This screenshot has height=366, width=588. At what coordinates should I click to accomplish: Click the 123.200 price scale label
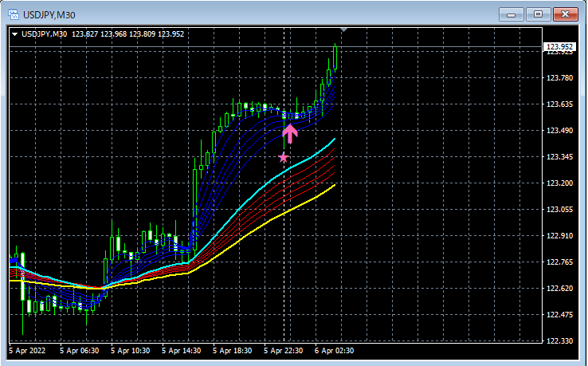pos(560,183)
